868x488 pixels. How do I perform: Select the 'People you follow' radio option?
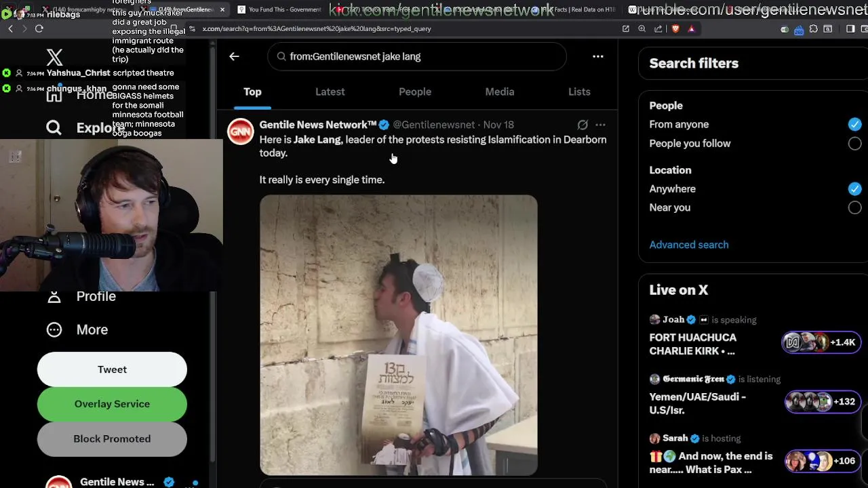pos(854,144)
